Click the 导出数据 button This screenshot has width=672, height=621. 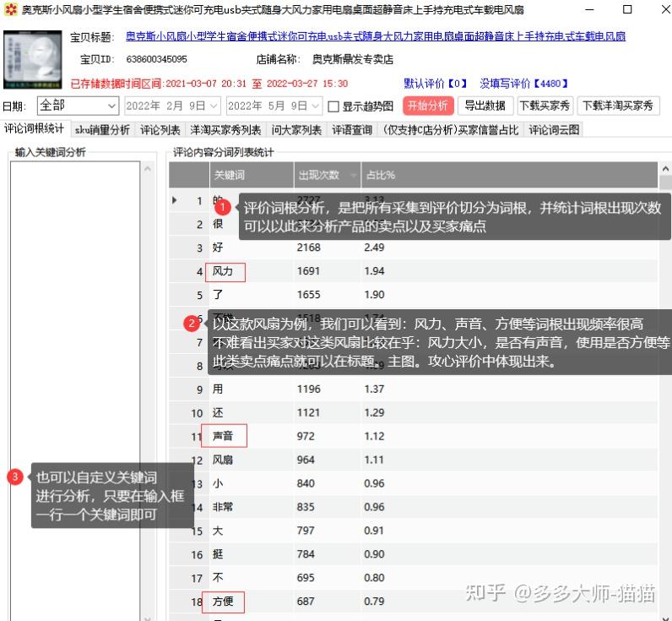tap(485, 106)
